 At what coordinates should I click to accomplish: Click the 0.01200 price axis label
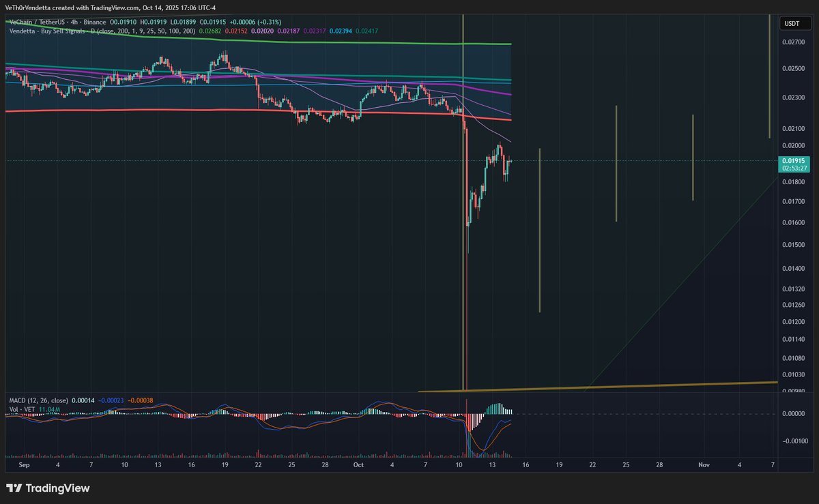[793, 321]
